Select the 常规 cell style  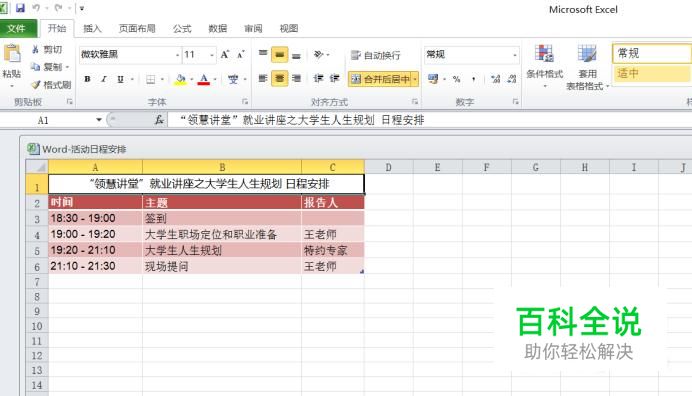[651, 53]
